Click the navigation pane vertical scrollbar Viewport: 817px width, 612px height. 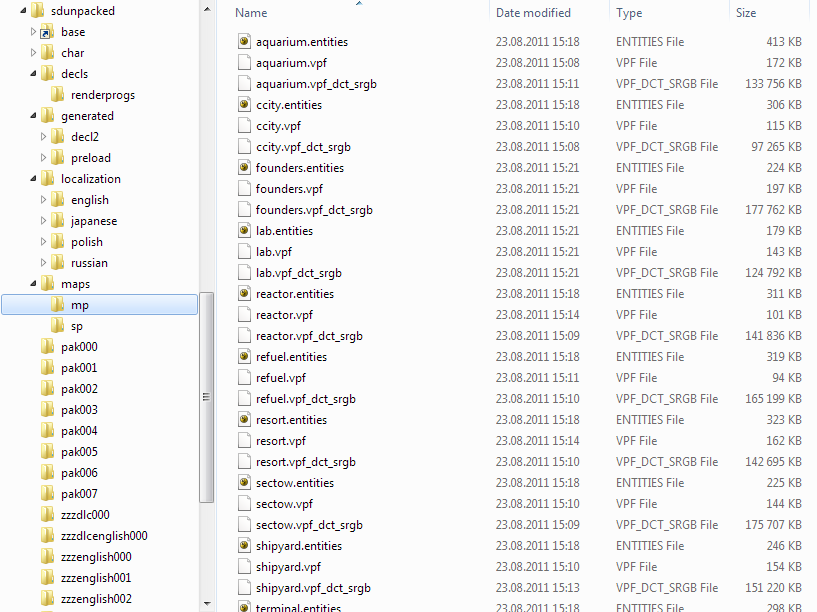coord(207,396)
